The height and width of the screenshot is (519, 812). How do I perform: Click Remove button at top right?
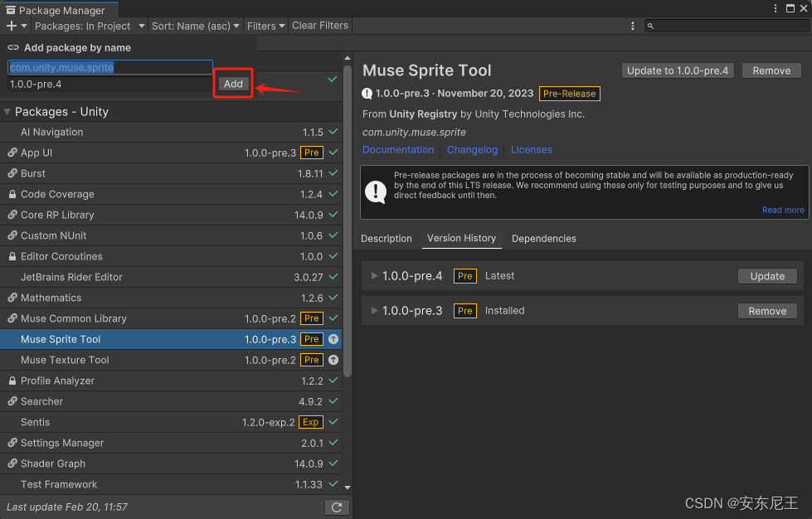tap(771, 71)
